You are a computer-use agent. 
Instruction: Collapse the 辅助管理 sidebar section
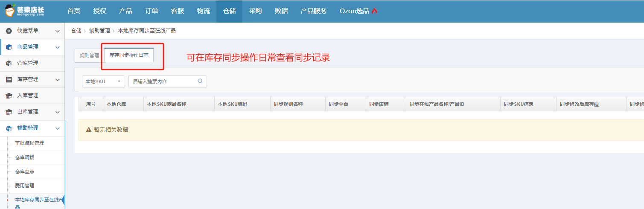pyautogui.click(x=57, y=128)
